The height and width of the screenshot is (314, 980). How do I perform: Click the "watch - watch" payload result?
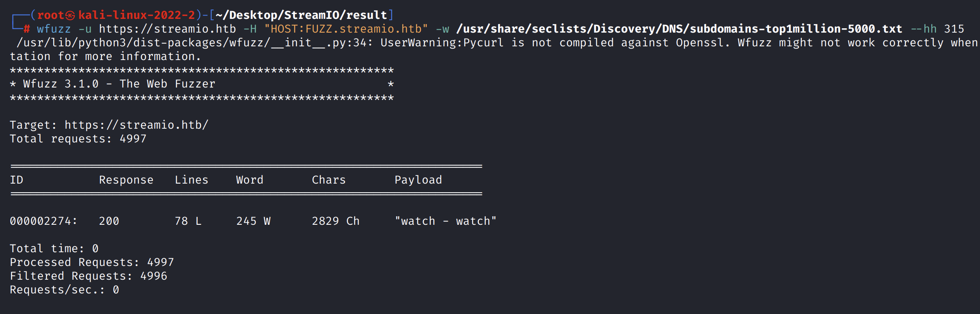tap(445, 221)
